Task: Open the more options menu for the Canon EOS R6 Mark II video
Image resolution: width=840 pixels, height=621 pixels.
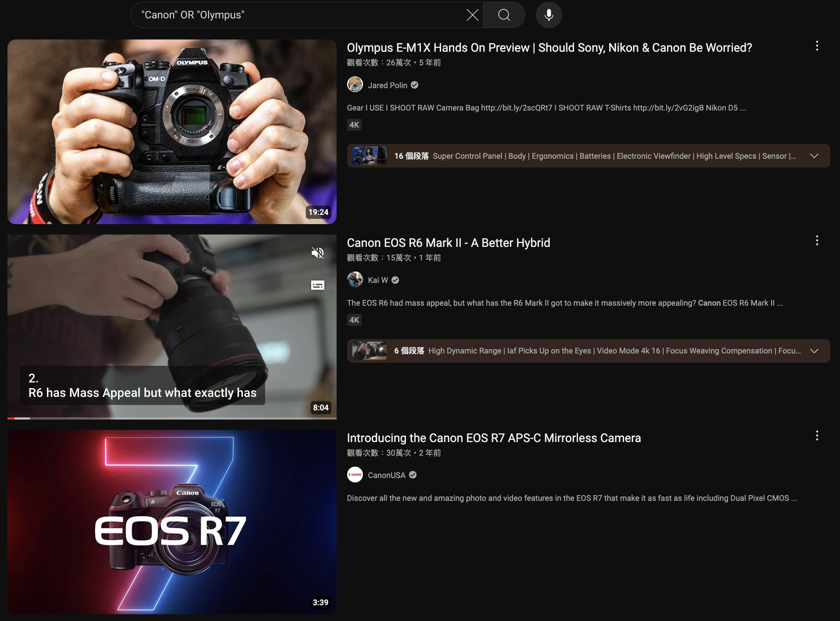Action: (x=817, y=240)
